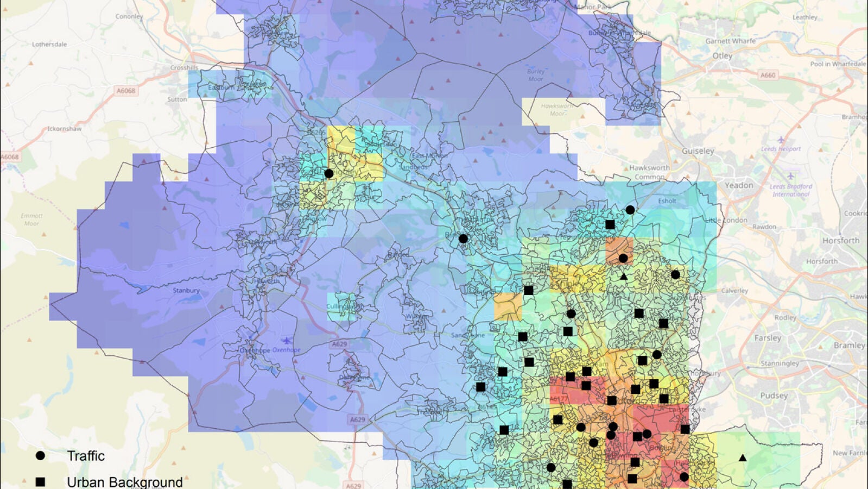The image size is (868, 489).
Task: Pick the isolated cyan grid cell at Cullingworth
Action: (341, 306)
